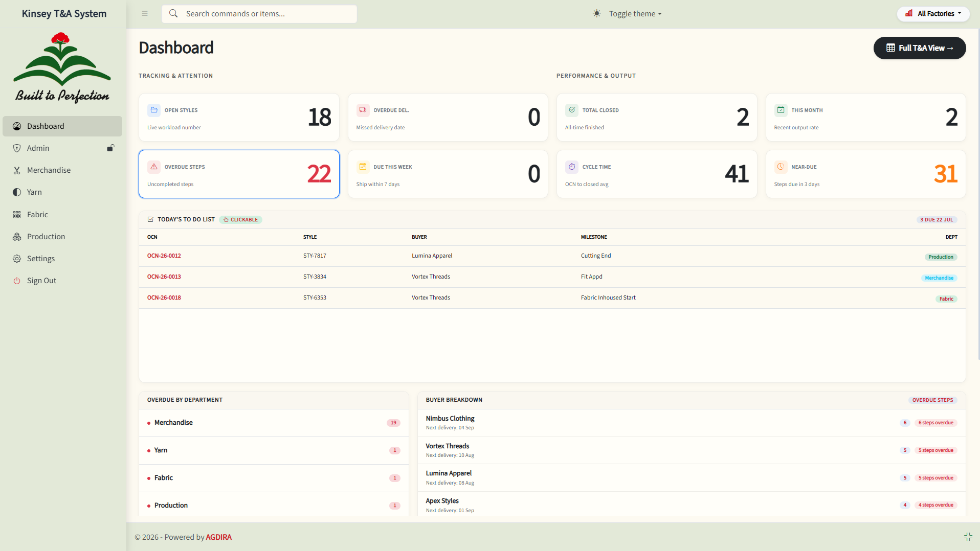Viewport: 980px width, 551px height.
Task: Click the sun theme icon
Action: pos(596,14)
